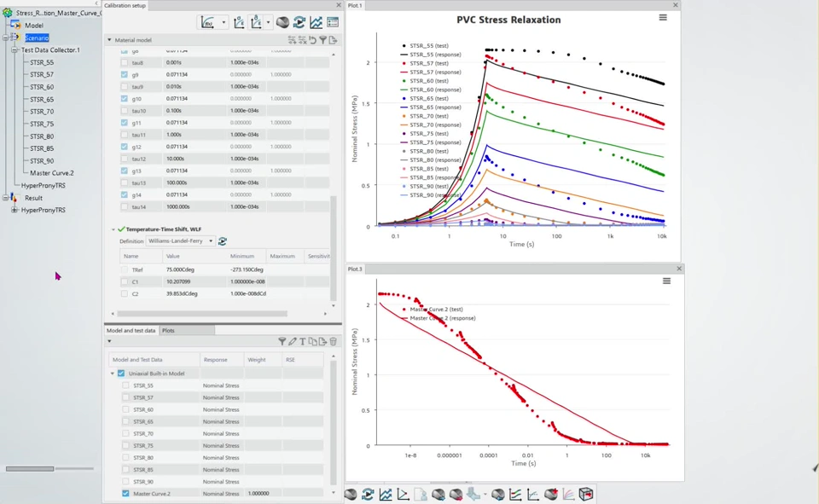819x504 pixels.
Task: Switch to the Plots tab
Action: click(168, 330)
